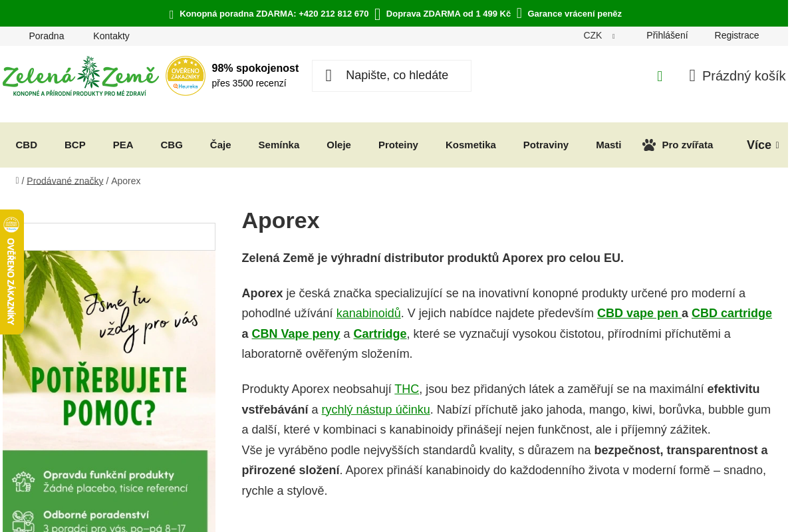The width and height of the screenshot is (798, 532).
Task: Open the CBD category
Action: pyautogui.click(x=27, y=145)
